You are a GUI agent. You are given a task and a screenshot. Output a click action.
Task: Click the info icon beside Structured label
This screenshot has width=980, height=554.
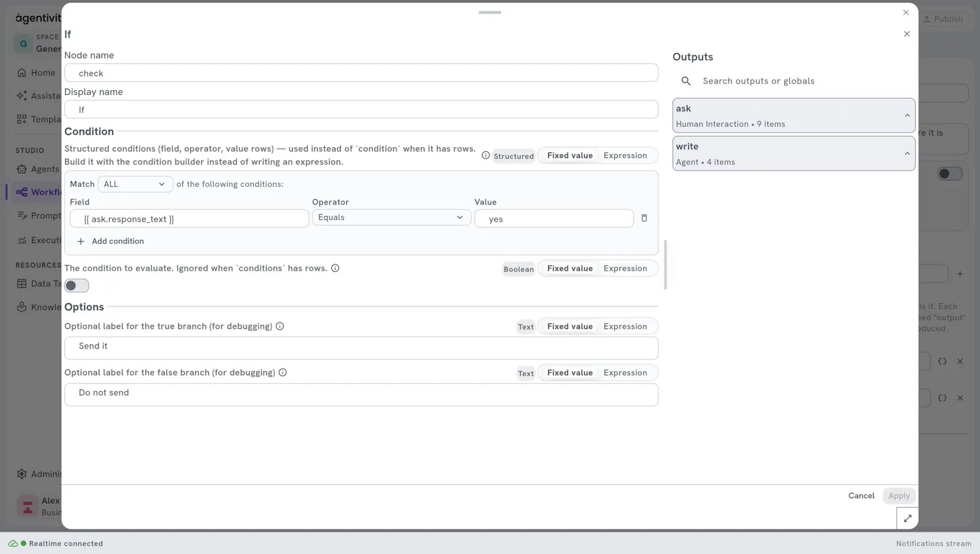click(486, 156)
